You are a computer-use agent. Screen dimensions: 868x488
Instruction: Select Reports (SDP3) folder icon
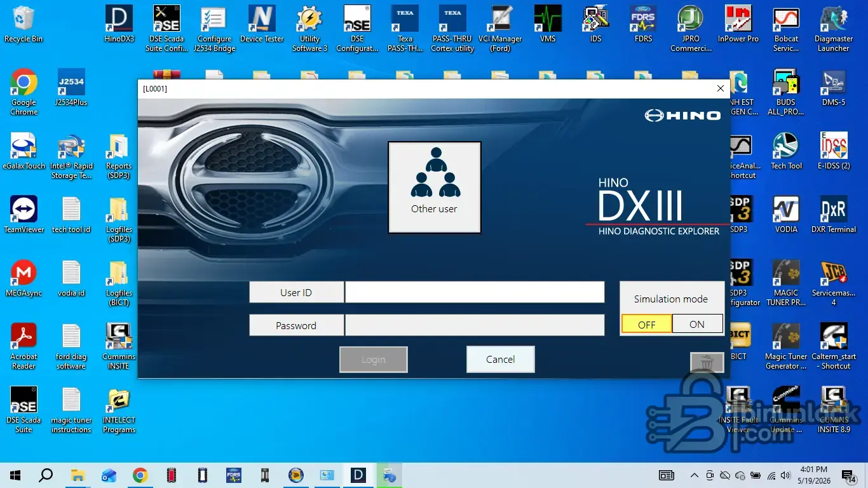[119, 156]
